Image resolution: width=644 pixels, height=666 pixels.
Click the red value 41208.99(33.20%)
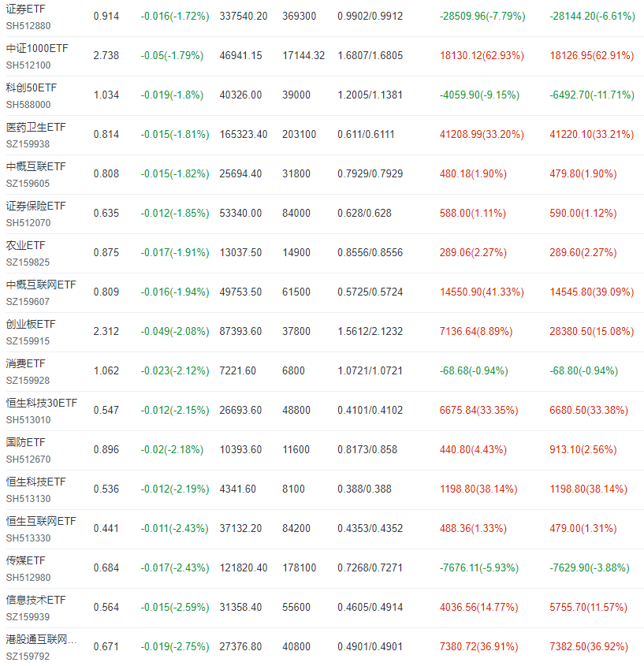point(481,134)
